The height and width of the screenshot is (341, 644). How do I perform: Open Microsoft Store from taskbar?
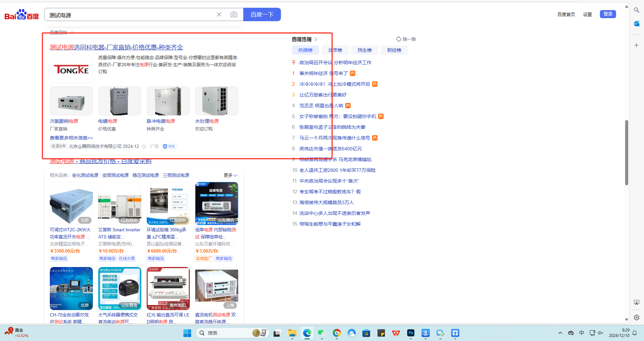[x=366, y=333]
